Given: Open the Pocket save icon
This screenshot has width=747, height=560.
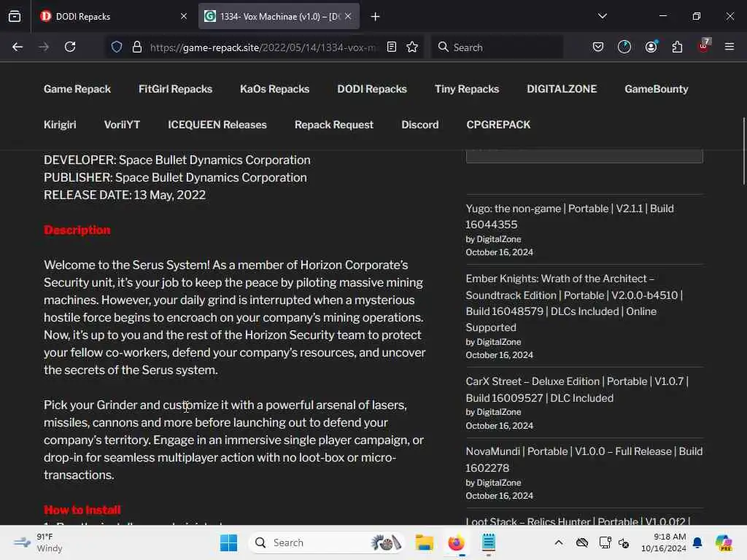Looking at the screenshot, I should (598, 47).
